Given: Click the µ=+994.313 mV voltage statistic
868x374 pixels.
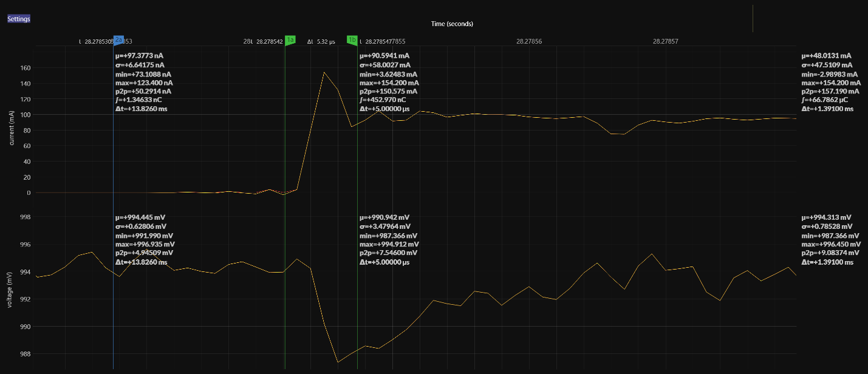Looking at the screenshot, I should [x=826, y=217].
